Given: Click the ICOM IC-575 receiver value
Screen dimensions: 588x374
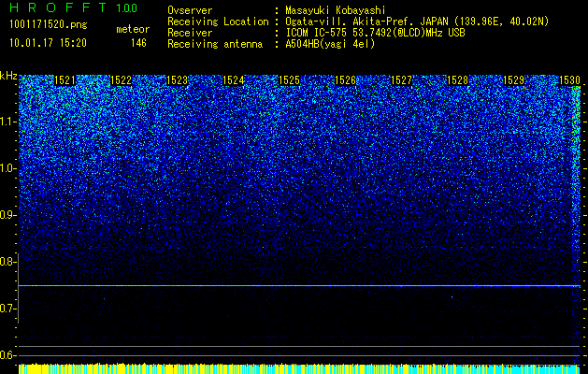Looking at the screenshot, I should [x=375, y=33].
